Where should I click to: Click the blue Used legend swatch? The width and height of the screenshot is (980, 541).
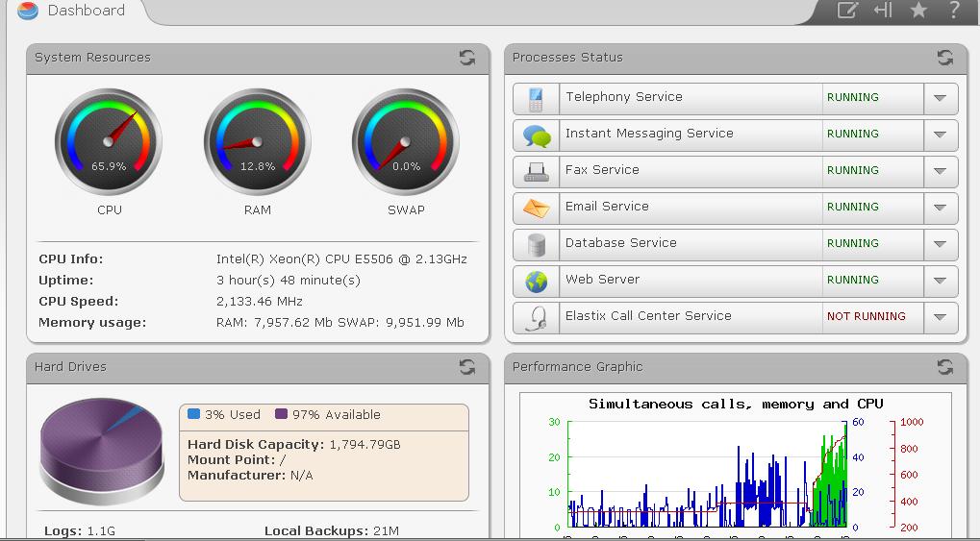tap(194, 414)
